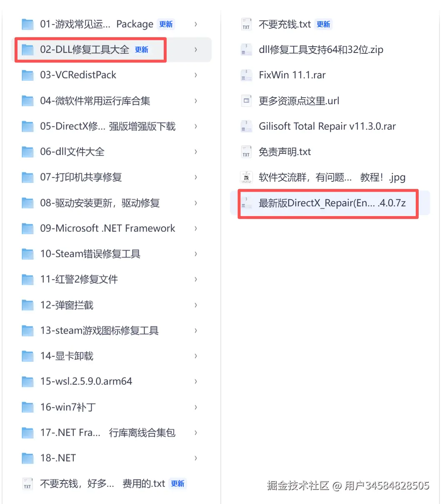
Task: Open the 16-win7补丁 folder
Action: coord(112,407)
